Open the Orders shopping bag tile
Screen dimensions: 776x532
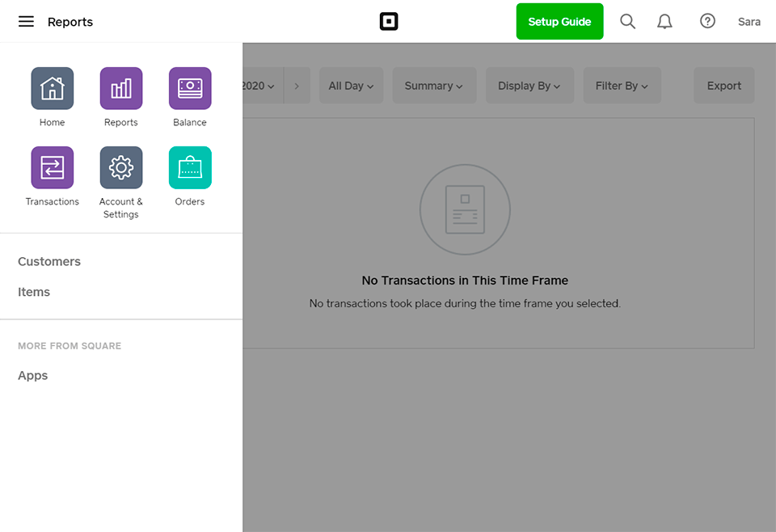[189, 167]
